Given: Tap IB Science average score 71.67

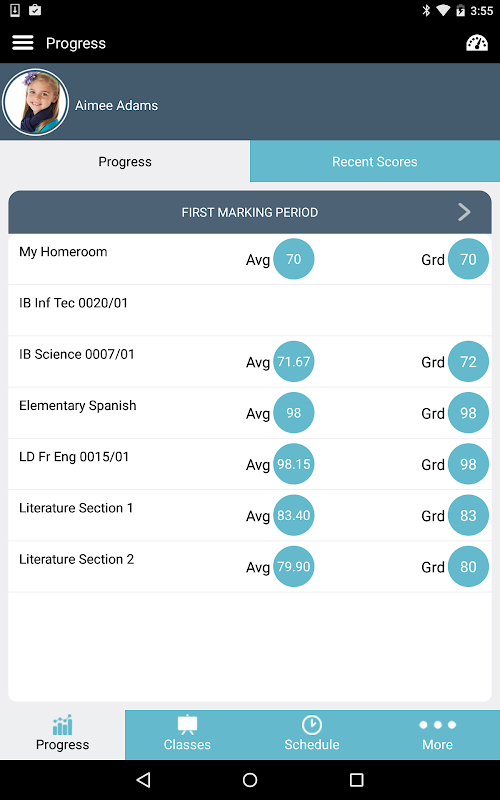Looking at the screenshot, I should click(293, 361).
